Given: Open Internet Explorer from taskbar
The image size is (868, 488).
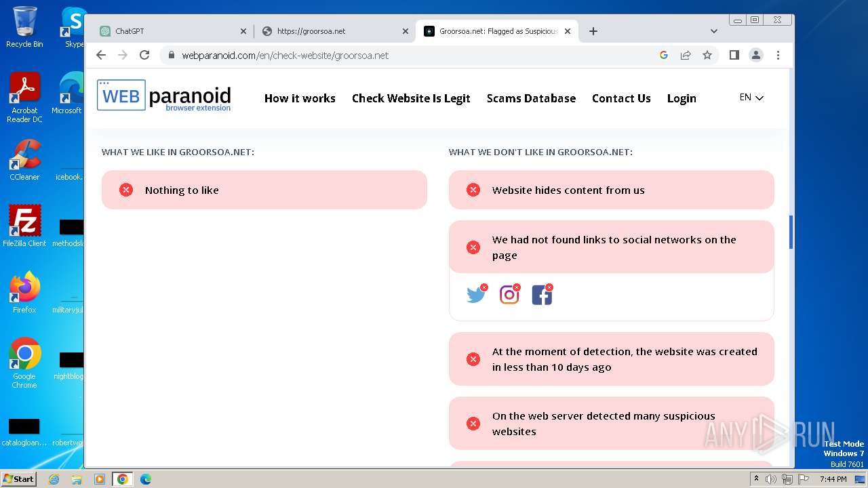Looking at the screenshot, I should point(54,479).
